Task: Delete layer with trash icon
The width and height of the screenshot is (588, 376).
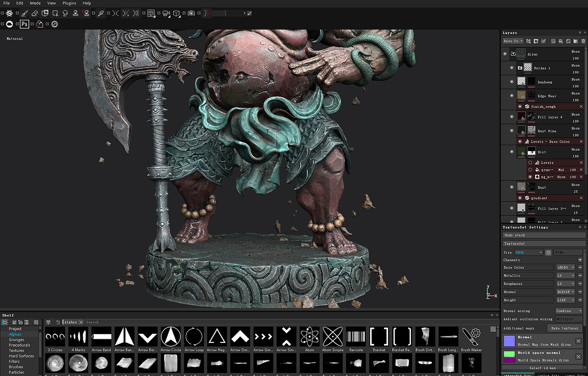Action: (x=583, y=41)
